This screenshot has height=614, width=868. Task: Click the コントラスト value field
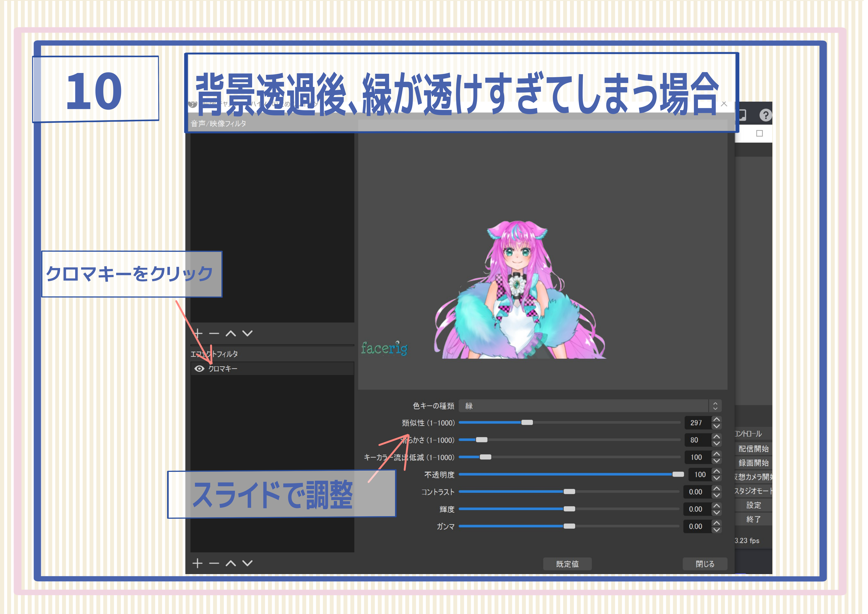[697, 492]
